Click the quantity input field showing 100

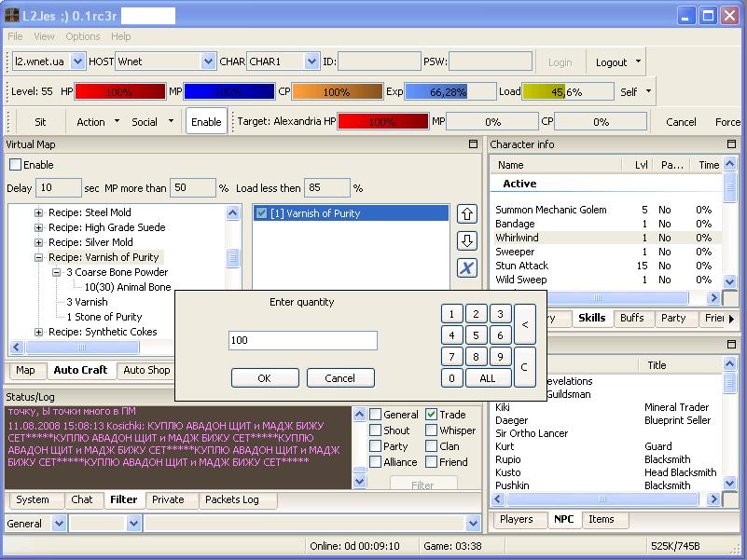coord(303,340)
